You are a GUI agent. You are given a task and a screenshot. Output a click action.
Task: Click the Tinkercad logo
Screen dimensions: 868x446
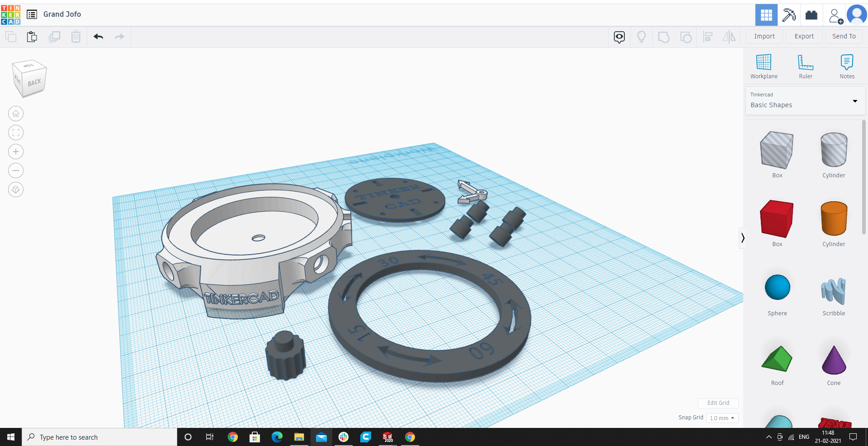pos(11,15)
